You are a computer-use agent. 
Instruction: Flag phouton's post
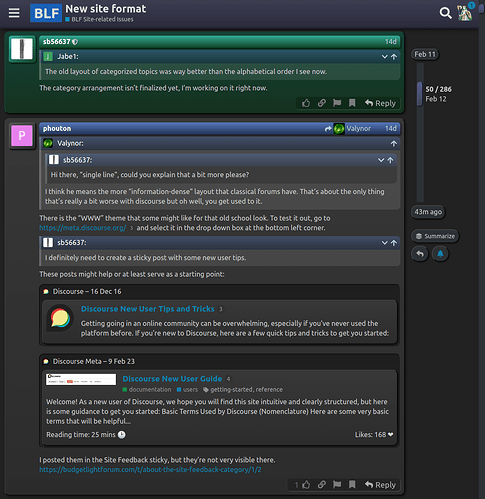(337, 485)
